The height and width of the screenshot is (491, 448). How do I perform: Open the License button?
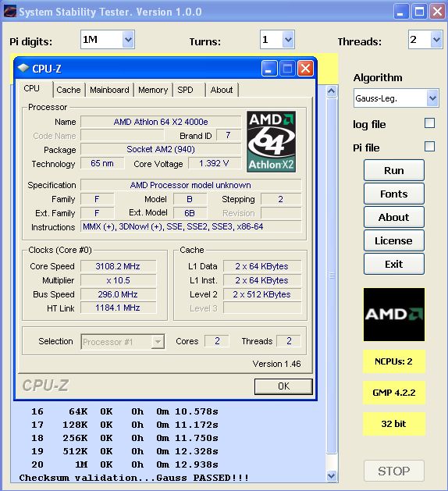394,240
